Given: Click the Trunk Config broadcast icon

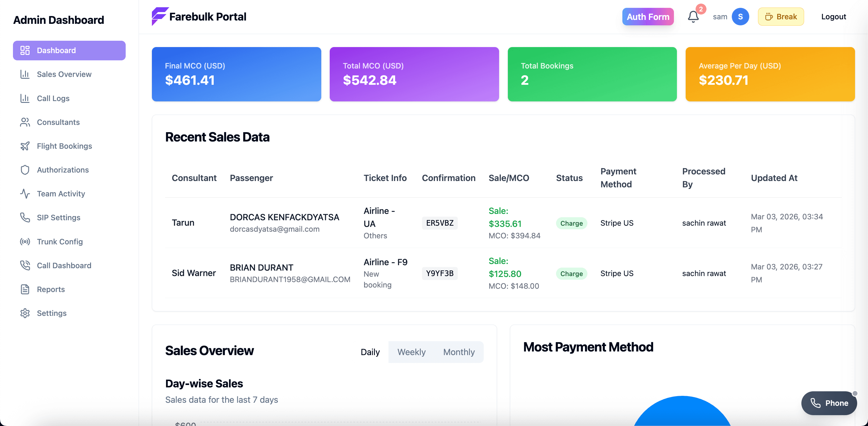Looking at the screenshot, I should 25,241.
